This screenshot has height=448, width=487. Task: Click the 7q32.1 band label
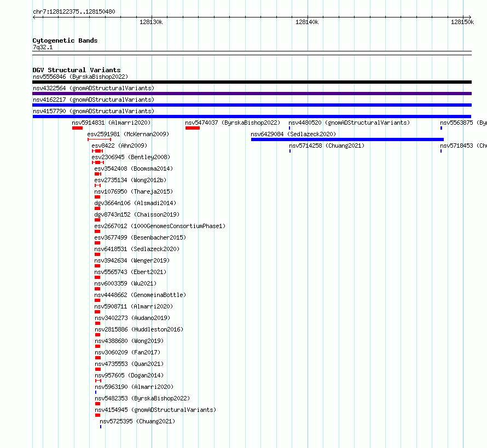coord(43,47)
